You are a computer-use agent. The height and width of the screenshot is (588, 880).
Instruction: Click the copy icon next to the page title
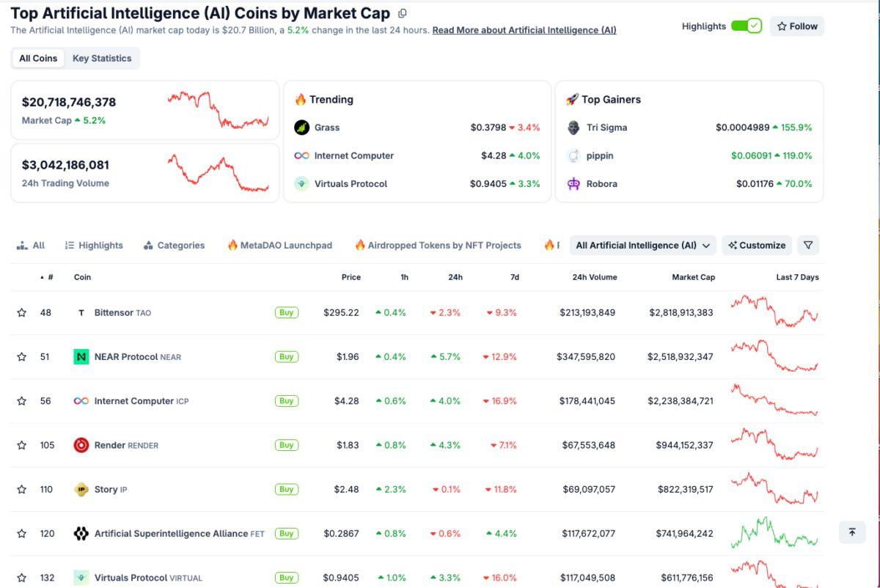click(402, 13)
